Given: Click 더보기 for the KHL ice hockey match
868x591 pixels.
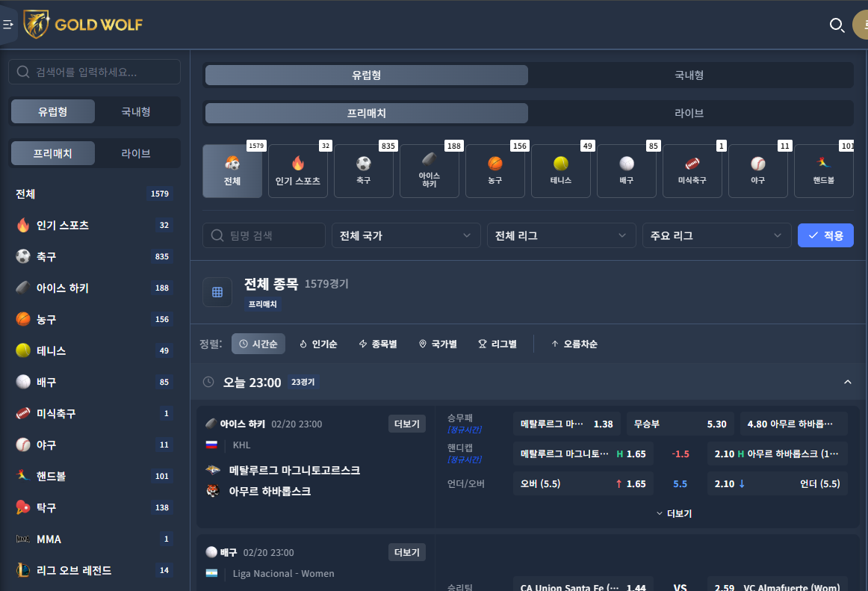Looking at the screenshot, I should (x=407, y=424).
